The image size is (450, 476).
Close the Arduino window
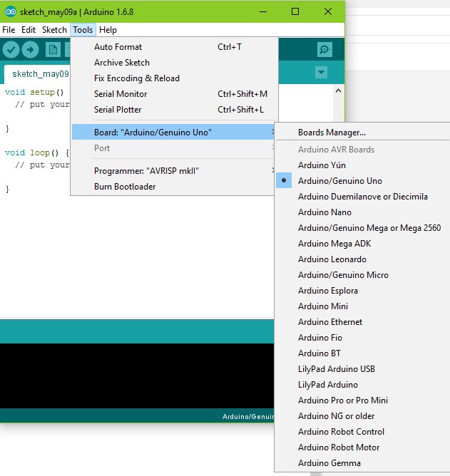[328, 12]
